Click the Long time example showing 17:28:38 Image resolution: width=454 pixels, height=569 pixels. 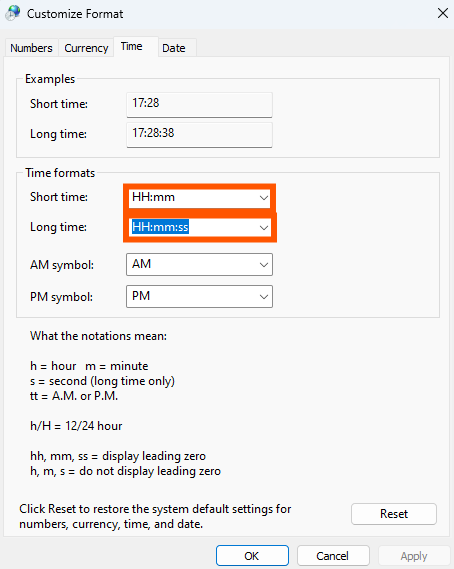[199, 135]
